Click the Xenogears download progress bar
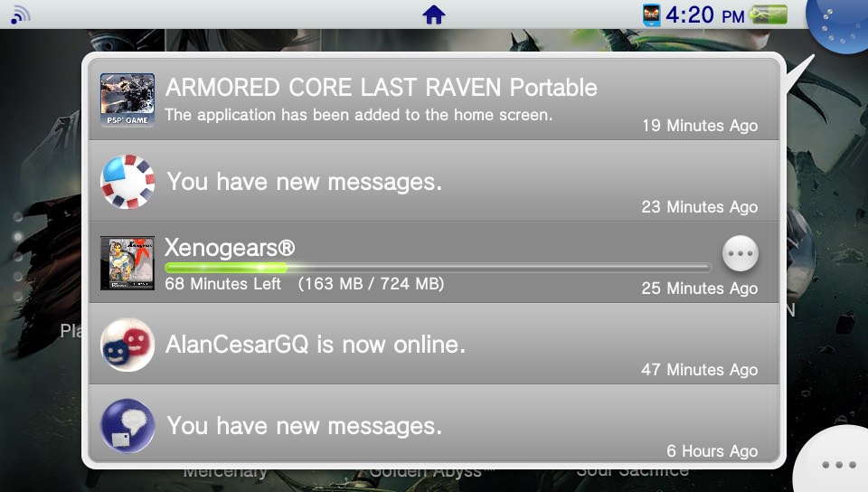The image size is (868, 492). click(x=438, y=268)
